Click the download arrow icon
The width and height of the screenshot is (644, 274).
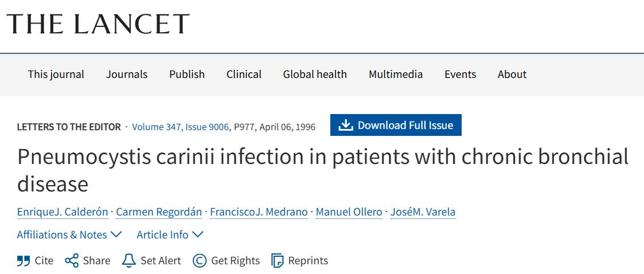coord(346,125)
